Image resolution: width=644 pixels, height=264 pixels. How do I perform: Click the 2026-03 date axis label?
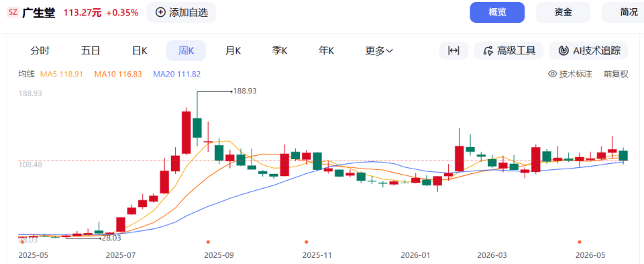pos(492,255)
